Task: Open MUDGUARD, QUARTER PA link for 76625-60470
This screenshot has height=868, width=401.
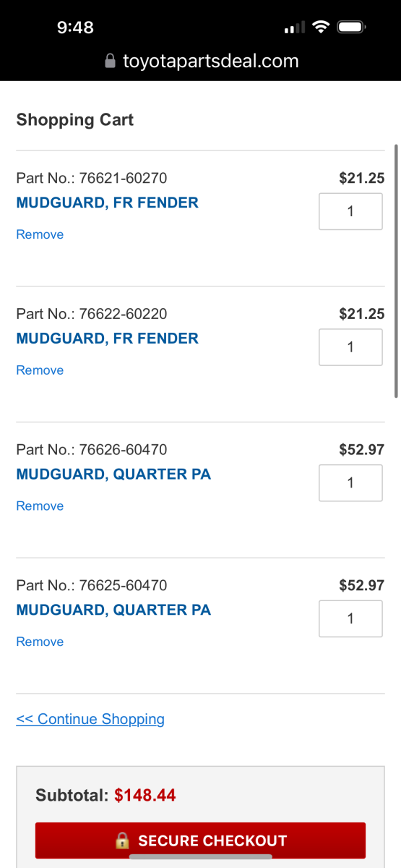Action: point(113,610)
